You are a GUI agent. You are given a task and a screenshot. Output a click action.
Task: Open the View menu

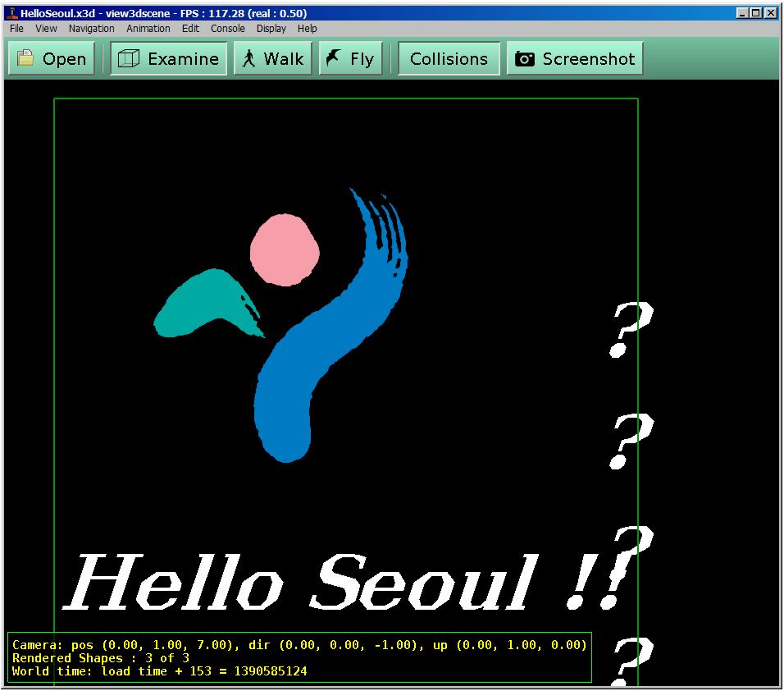(x=46, y=28)
